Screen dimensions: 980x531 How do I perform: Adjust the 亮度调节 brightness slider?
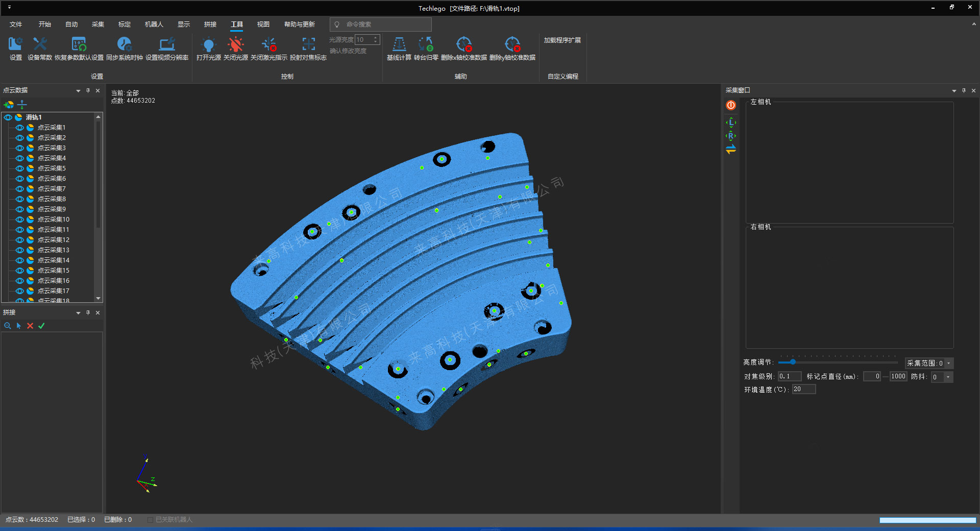tap(793, 362)
